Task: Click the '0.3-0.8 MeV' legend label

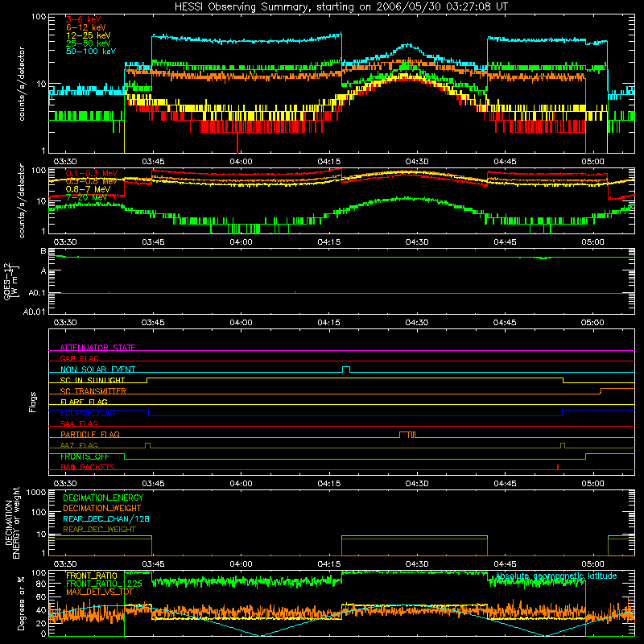Action: (92, 182)
